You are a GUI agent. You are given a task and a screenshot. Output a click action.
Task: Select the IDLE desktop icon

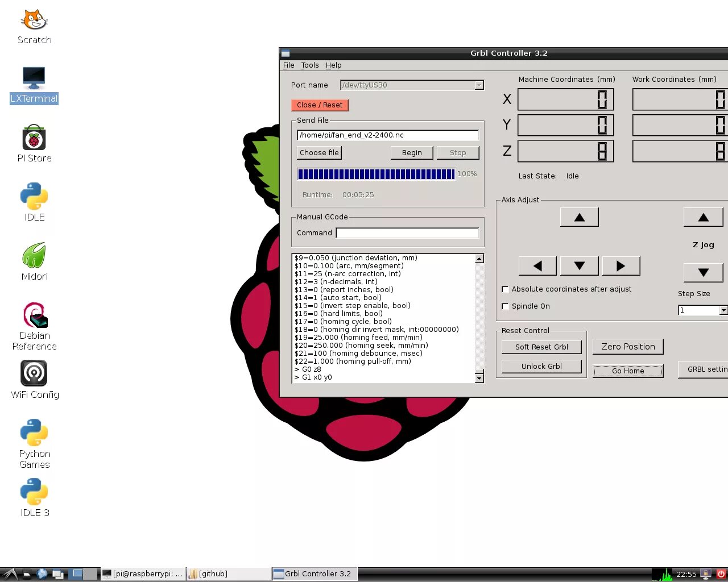point(34,202)
